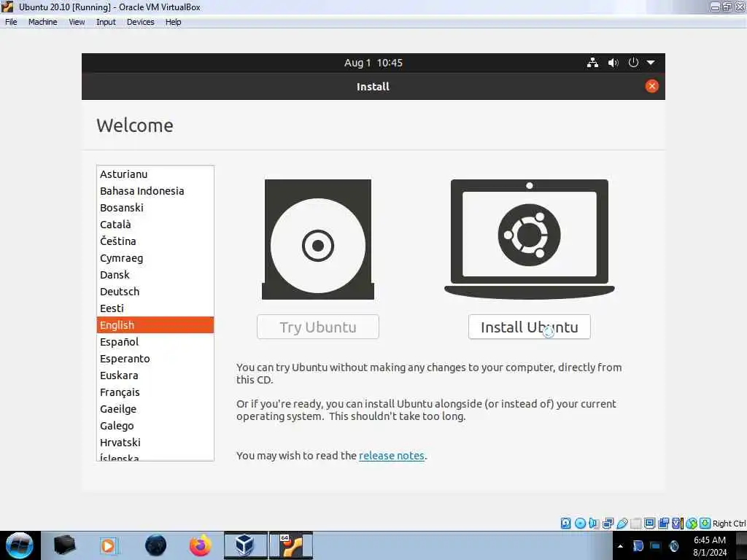Open the Windows taskbar clock
747x560 pixels.
pyautogui.click(x=710, y=546)
